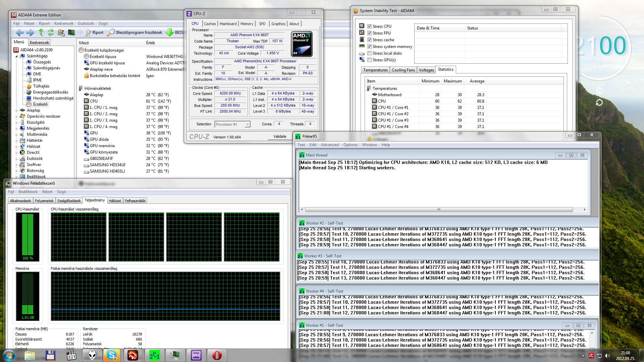Expand the DirectX tree node

[x=16, y=153]
